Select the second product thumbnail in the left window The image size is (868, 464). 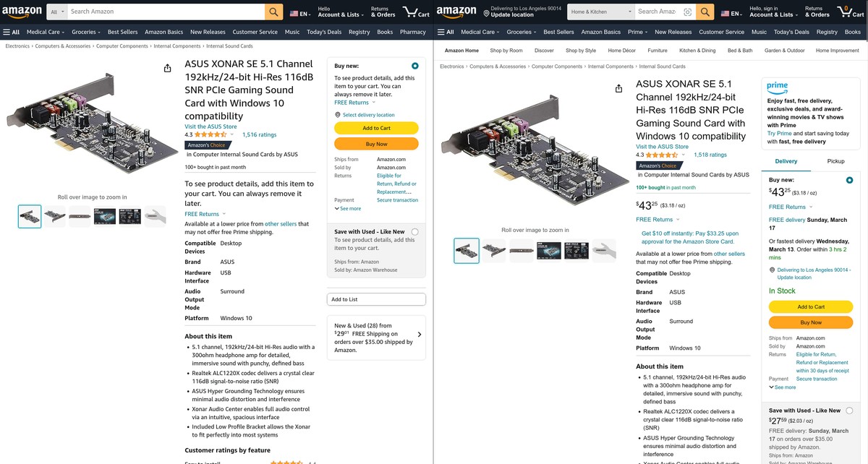click(55, 215)
